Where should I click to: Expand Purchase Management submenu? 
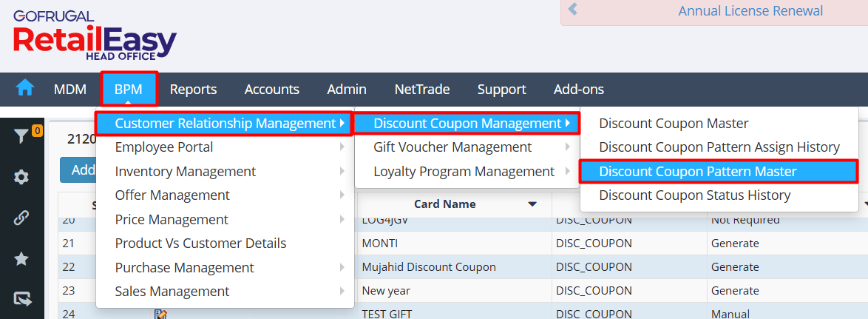(x=225, y=267)
